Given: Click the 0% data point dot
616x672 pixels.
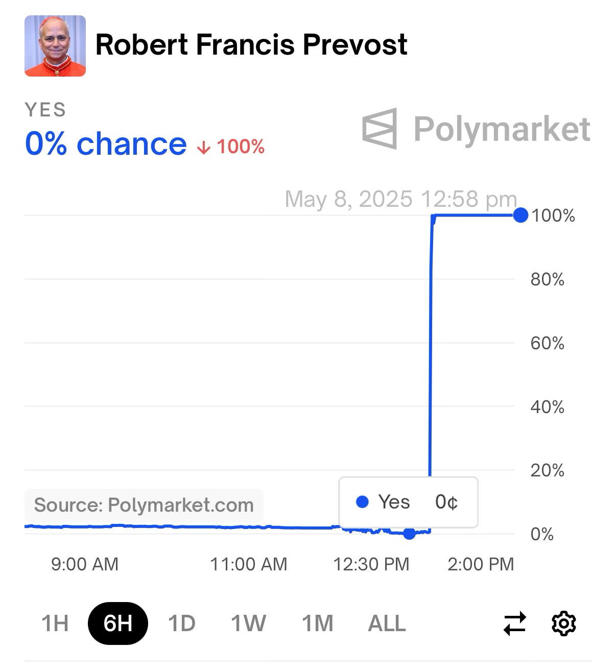Looking at the screenshot, I should pyautogui.click(x=409, y=534).
